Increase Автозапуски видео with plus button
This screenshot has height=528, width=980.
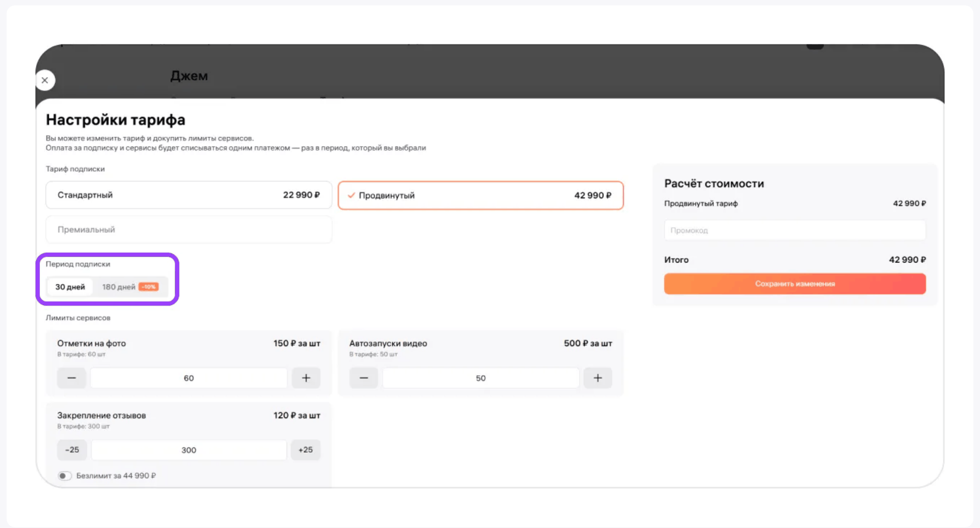tap(598, 378)
